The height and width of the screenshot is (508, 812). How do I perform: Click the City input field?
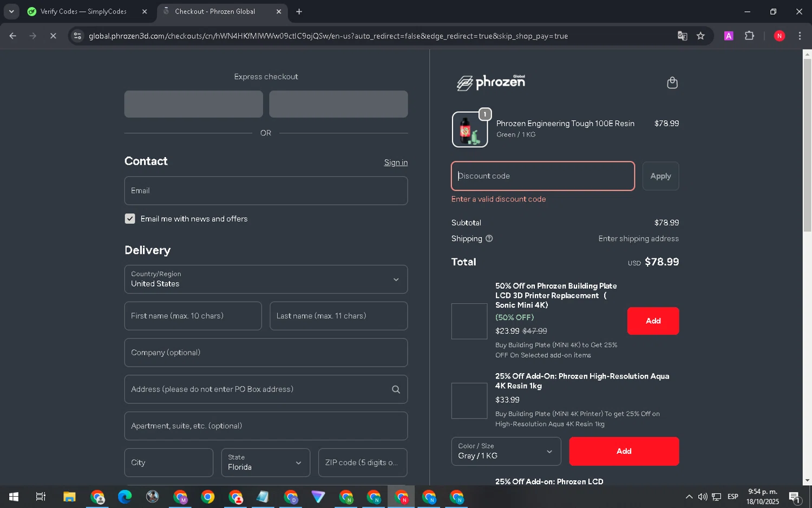[x=168, y=463]
